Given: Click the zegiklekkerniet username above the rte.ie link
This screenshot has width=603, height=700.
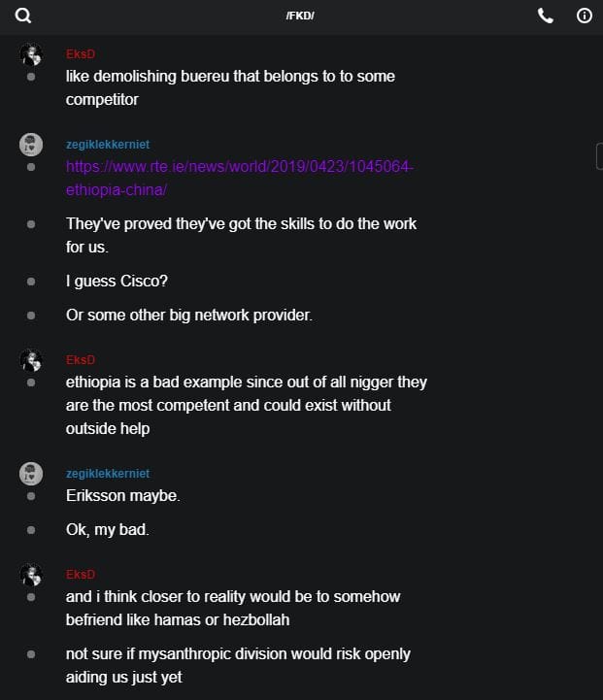Looking at the screenshot, I should pos(108,144).
